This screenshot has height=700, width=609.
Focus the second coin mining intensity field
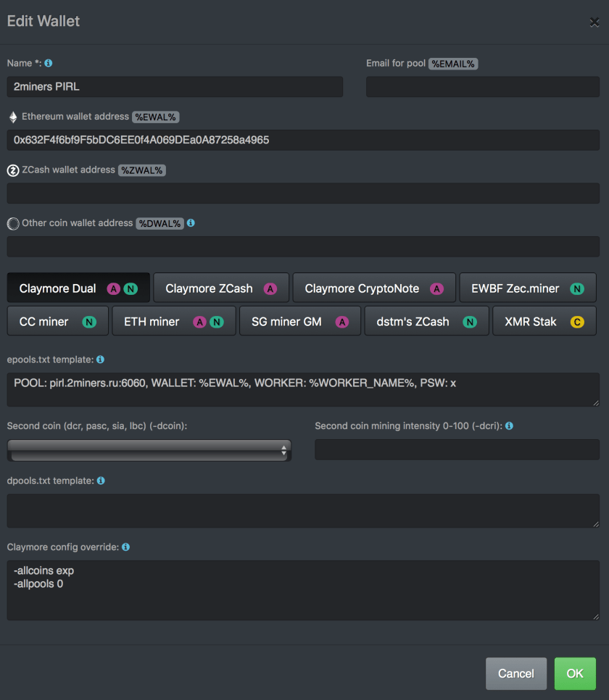coord(457,449)
